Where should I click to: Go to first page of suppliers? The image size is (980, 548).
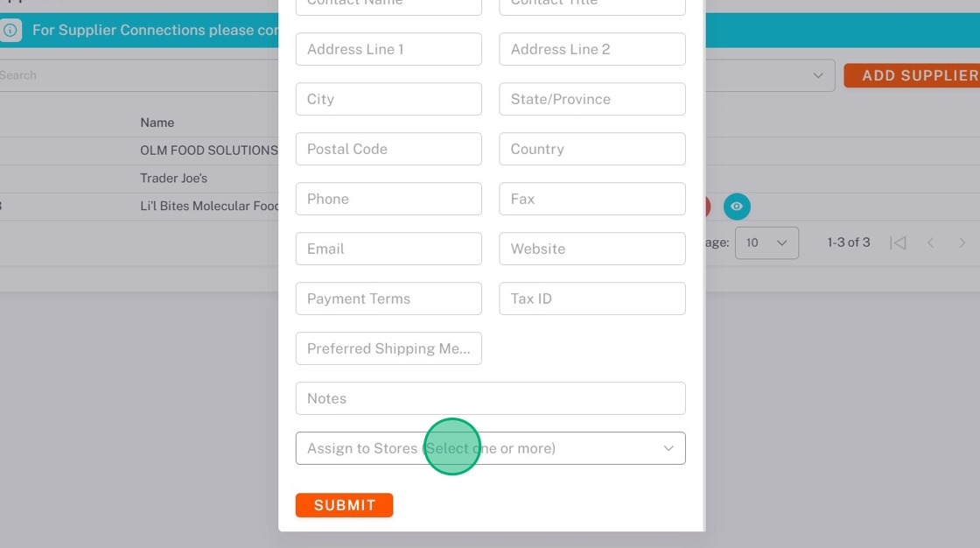coord(898,242)
